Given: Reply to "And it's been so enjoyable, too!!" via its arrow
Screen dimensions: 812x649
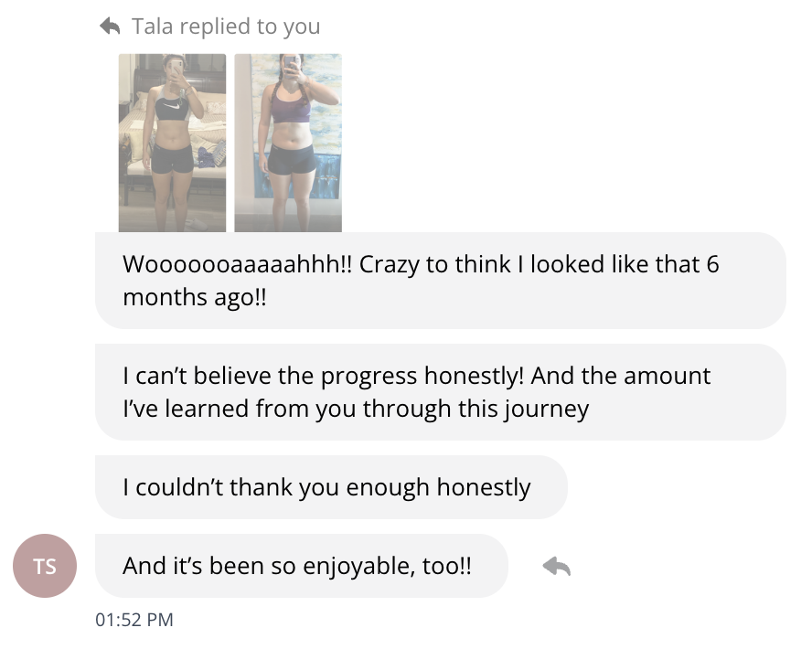Looking at the screenshot, I should coord(558,566).
